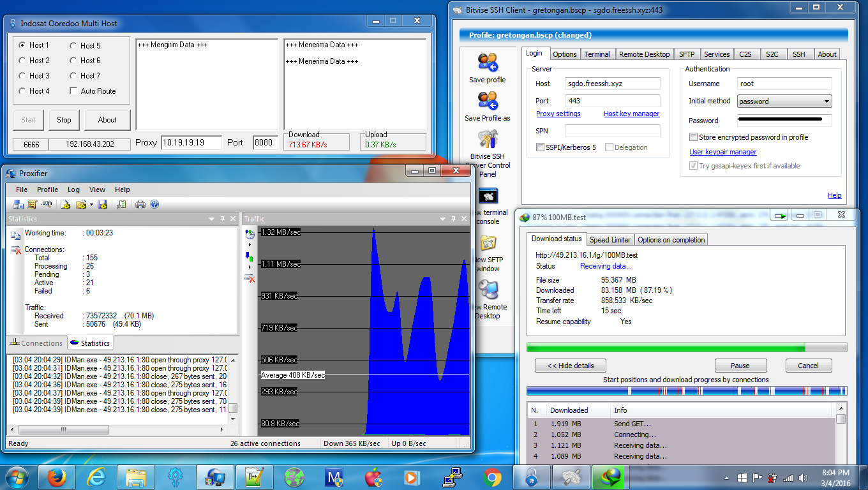Open the SFTP tab in Bitvise
Image resolution: width=868 pixels, height=490 pixels.
[687, 54]
